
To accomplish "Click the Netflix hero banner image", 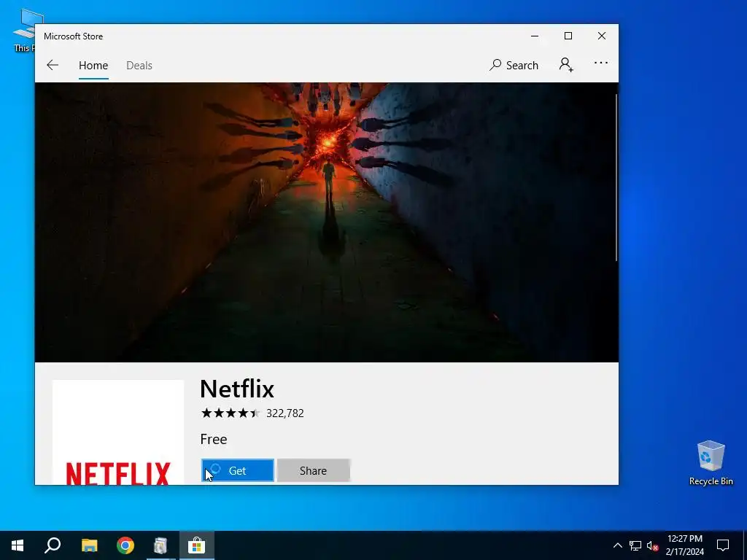I will (326, 222).
